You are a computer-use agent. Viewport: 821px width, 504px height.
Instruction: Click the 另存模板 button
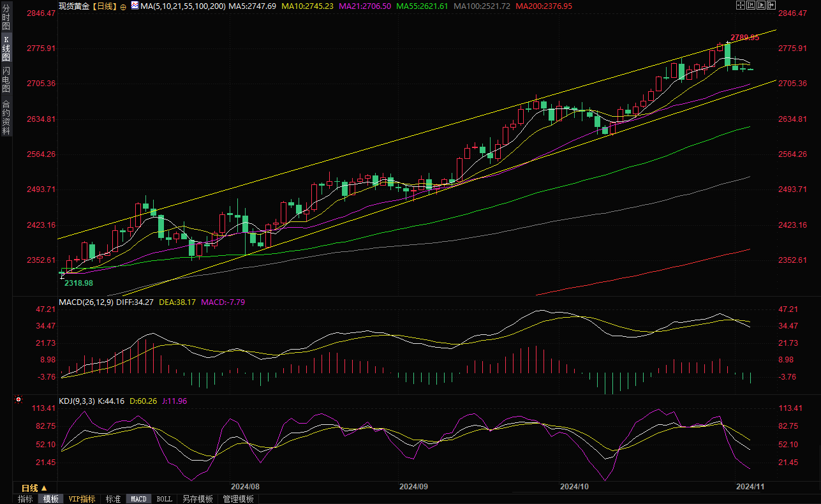[197, 499]
